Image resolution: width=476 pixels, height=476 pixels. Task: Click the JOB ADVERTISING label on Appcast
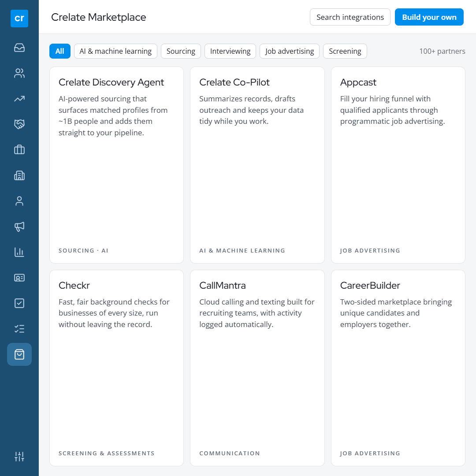tap(370, 250)
